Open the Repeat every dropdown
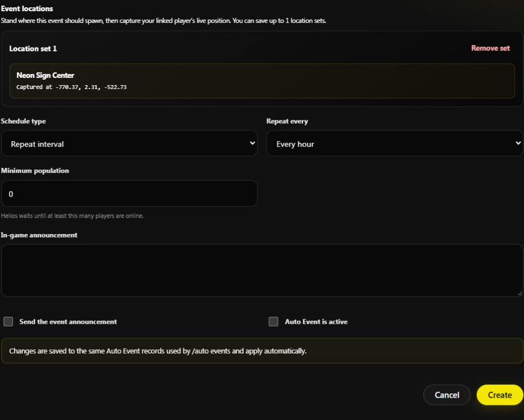524x420 pixels. pyautogui.click(x=395, y=143)
